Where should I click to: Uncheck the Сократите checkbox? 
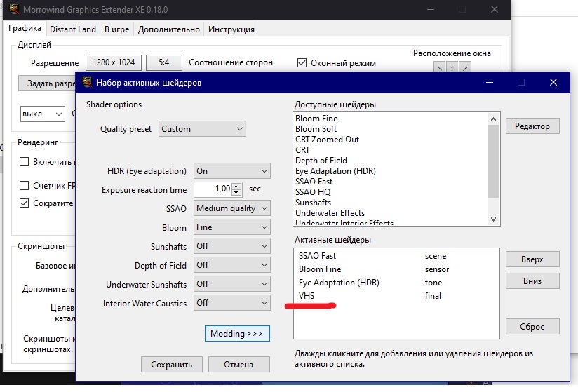click(x=24, y=203)
